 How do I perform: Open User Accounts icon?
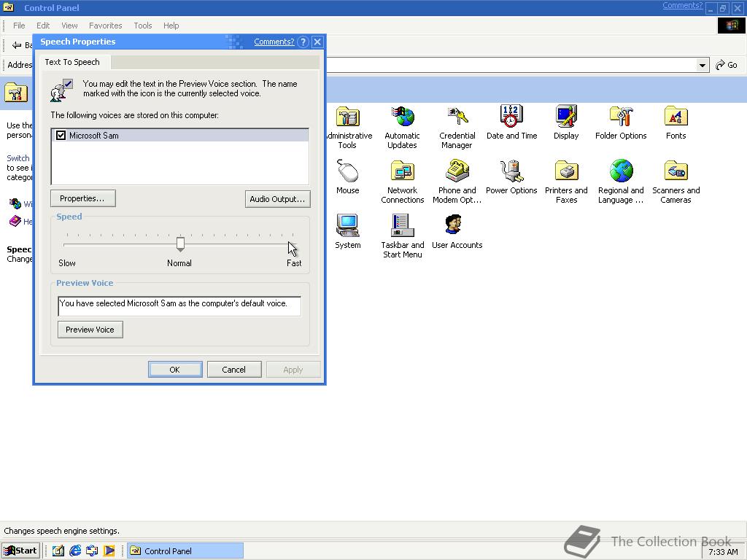coord(454,225)
